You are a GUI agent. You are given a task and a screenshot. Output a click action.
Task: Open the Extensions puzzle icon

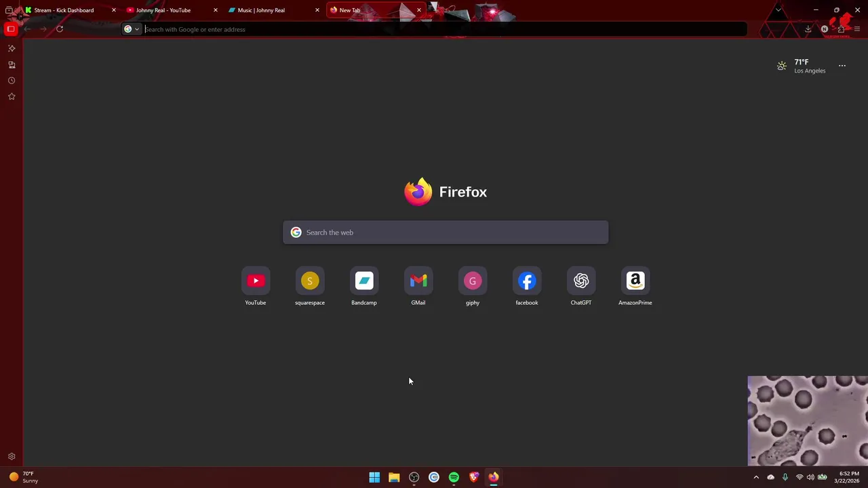[x=841, y=29]
